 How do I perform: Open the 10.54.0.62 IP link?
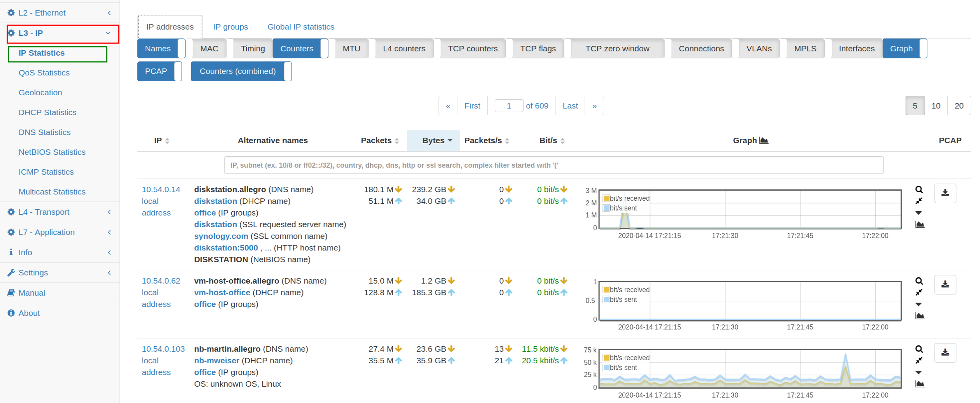[x=161, y=281]
